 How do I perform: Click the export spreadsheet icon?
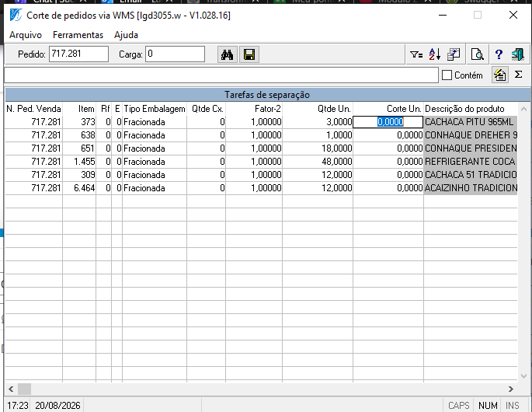pos(454,54)
